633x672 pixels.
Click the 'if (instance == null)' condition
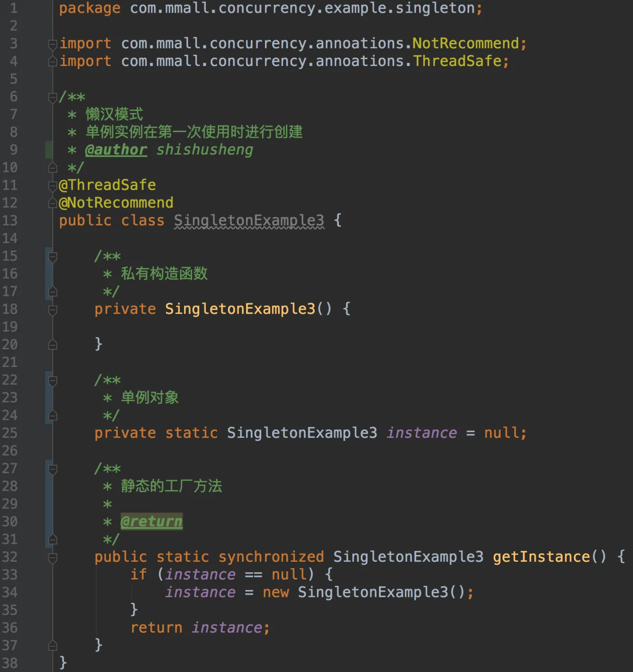point(222,574)
